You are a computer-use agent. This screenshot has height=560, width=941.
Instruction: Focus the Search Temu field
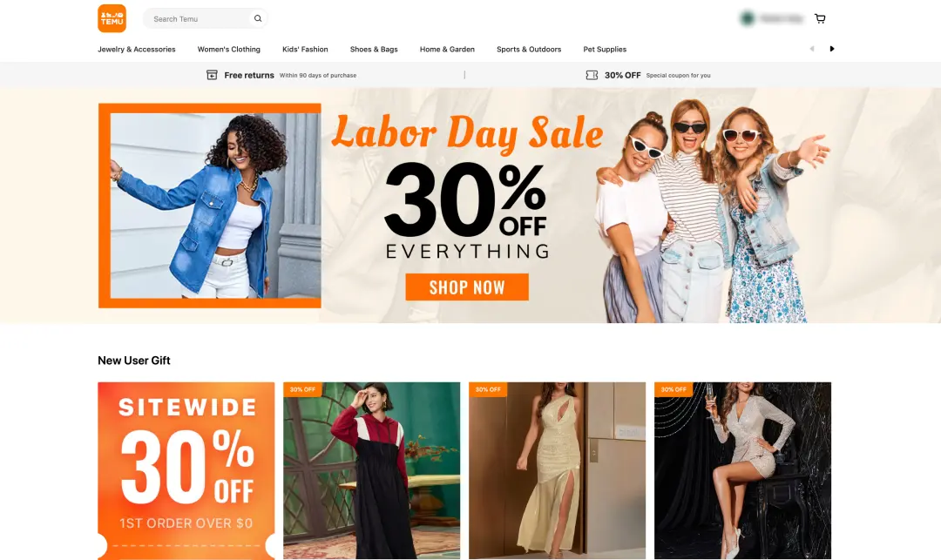coord(200,18)
